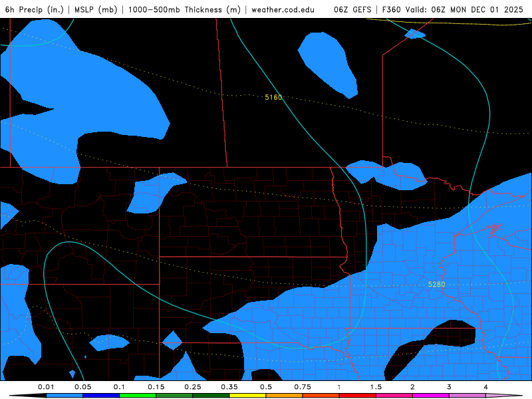The image size is (532, 399).
Task: Click the yellow 0.35 legend segment
Action: pyautogui.click(x=247, y=396)
